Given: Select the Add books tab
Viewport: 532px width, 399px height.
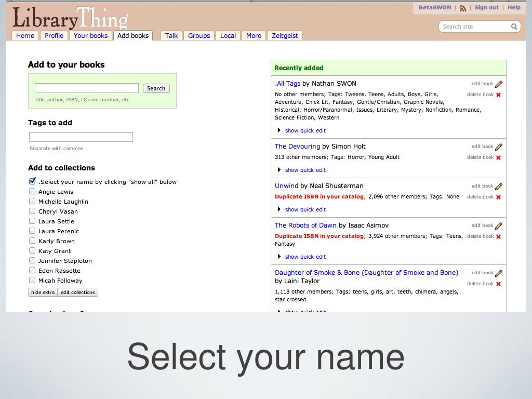Looking at the screenshot, I should click(133, 36).
